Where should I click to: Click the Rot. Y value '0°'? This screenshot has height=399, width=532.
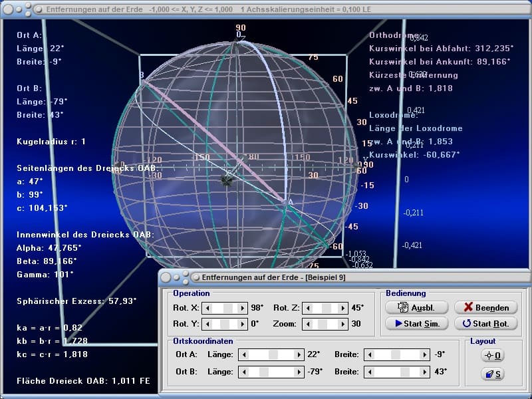pos(255,324)
